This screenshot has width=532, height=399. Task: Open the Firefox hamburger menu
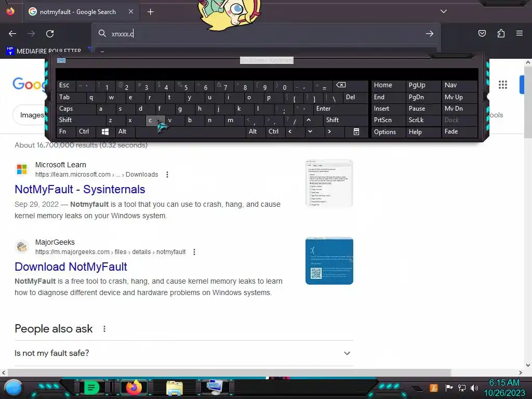[x=520, y=33]
